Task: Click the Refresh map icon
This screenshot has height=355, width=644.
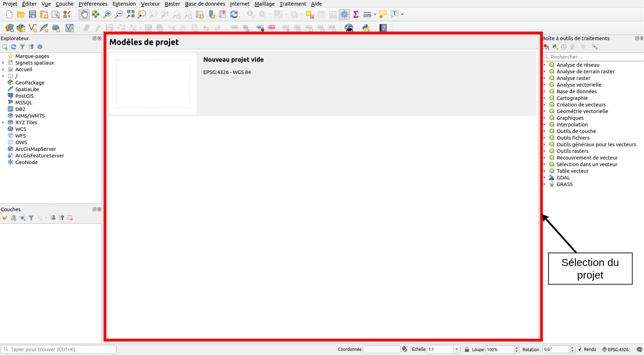Action: (x=234, y=14)
